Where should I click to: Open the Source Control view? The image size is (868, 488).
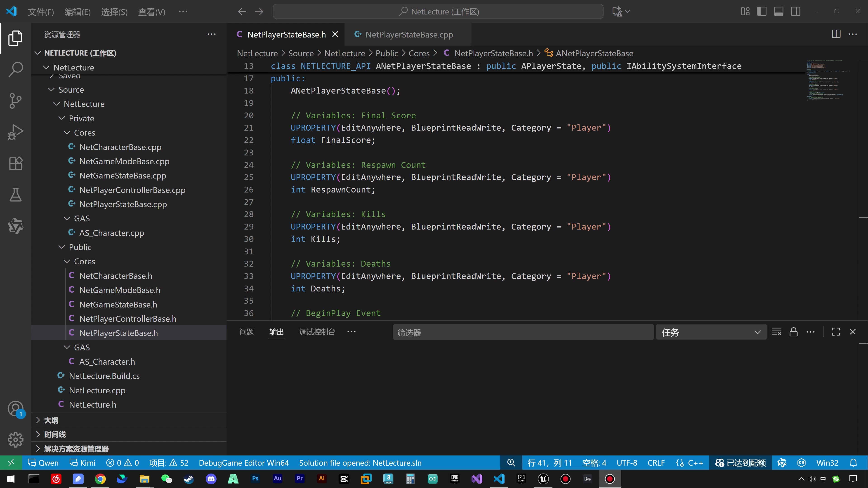[x=16, y=101]
